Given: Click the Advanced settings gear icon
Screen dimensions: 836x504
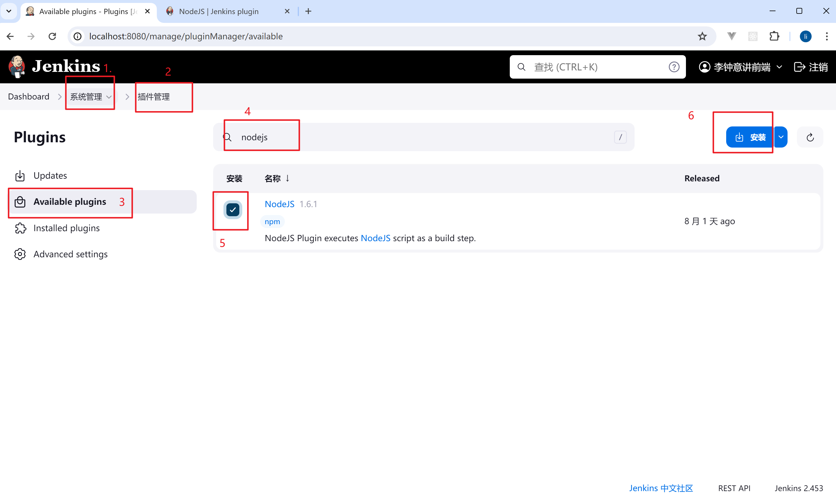Looking at the screenshot, I should 20,254.
